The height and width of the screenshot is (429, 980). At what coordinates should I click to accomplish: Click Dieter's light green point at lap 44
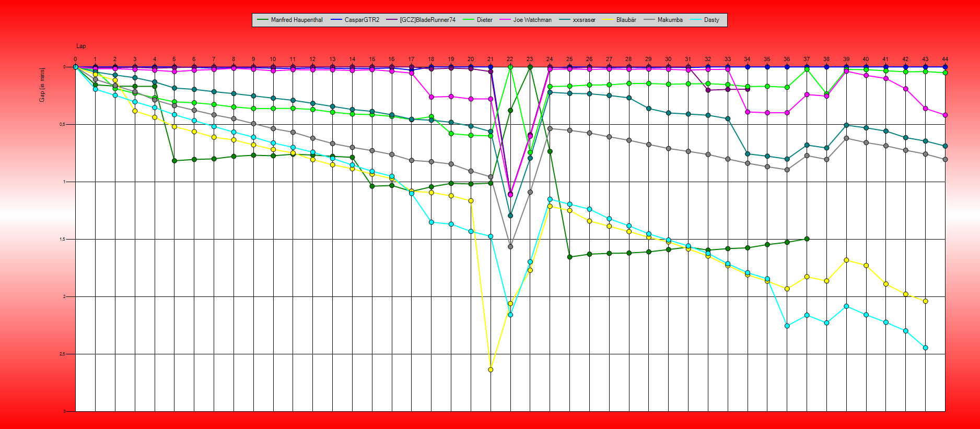coord(945,73)
